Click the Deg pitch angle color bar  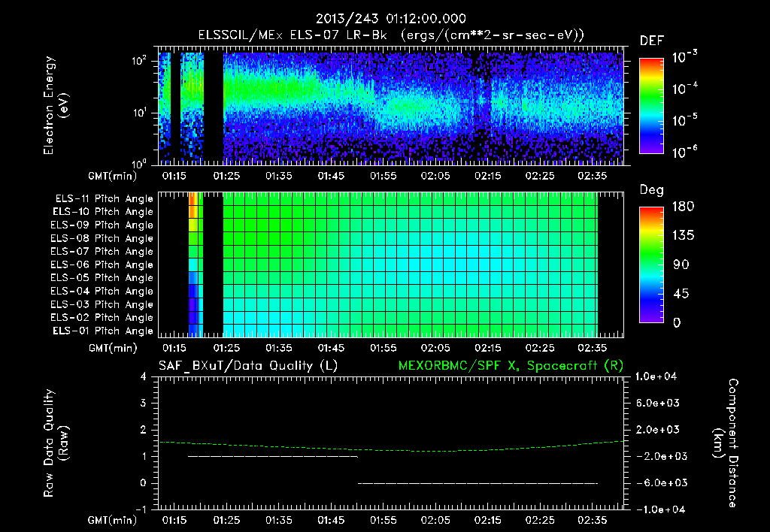(x=651, y=264)
